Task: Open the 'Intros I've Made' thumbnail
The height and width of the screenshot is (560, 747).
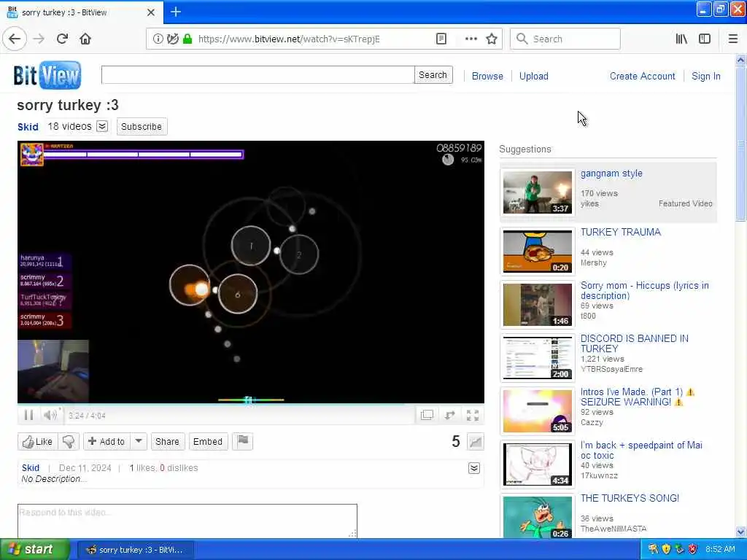Action: (538, 411)
